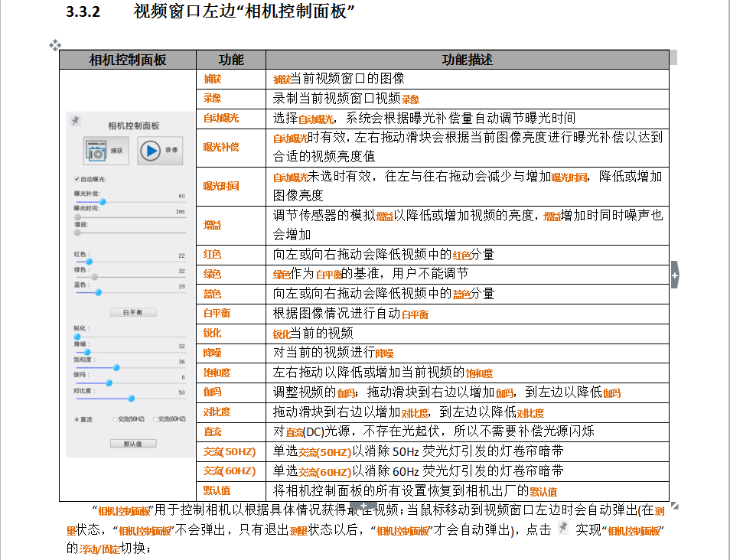This screenshot has height=560, width=730.
Task: Click the description starting "将相机控制面板的所有设置"
Action: coord(415,491)
